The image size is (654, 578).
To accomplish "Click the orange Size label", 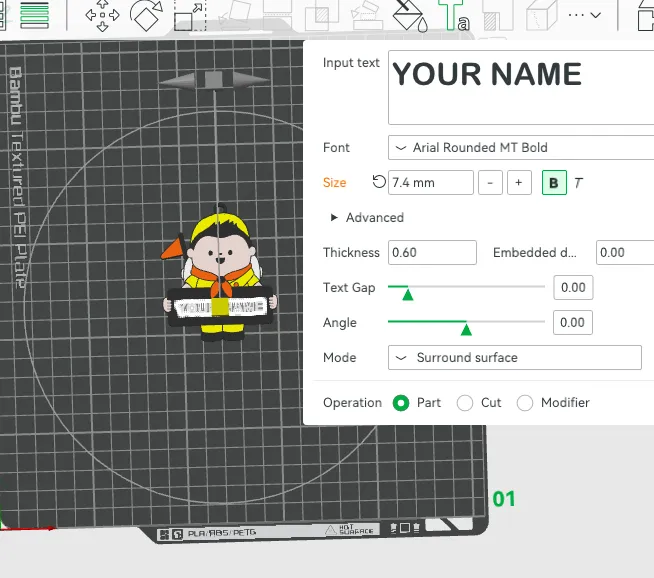I will (335, 183).
